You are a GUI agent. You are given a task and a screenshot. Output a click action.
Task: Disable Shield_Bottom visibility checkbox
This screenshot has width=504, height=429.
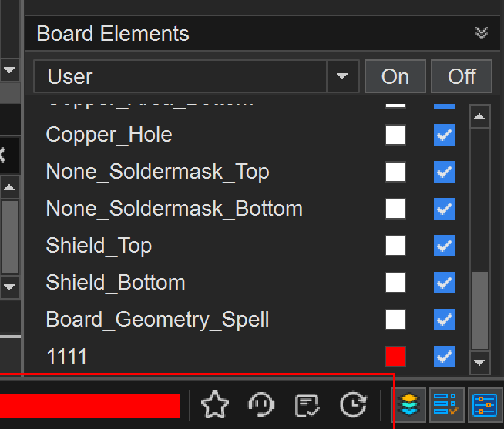click(x=445, y=283)
